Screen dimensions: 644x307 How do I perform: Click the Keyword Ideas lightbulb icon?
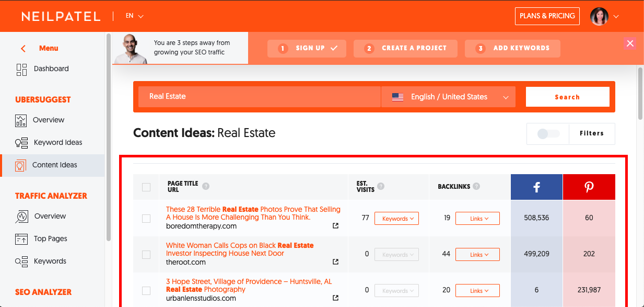pyautogui.click(x=21, y=143)
